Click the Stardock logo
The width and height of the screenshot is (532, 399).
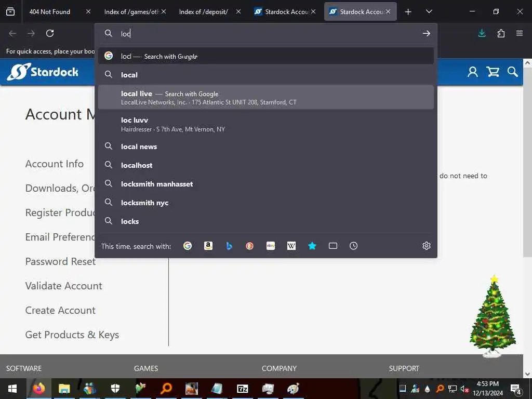[x=43, y=72]
